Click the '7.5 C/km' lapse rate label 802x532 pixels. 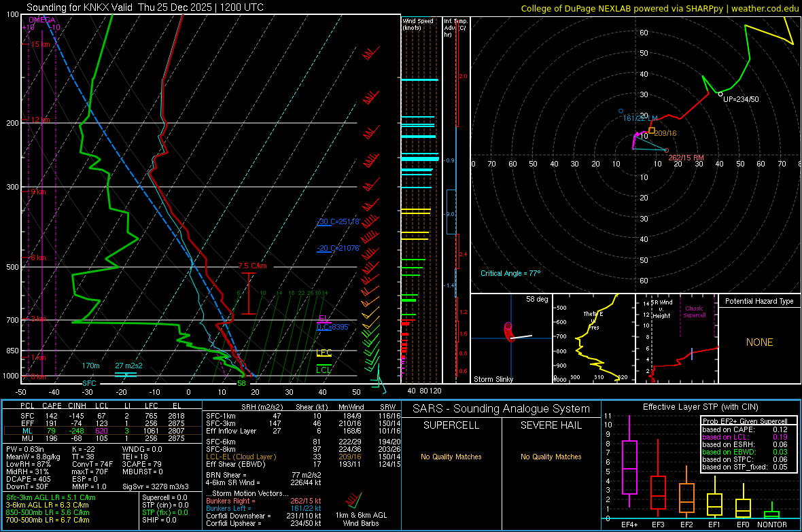(252, 266)
